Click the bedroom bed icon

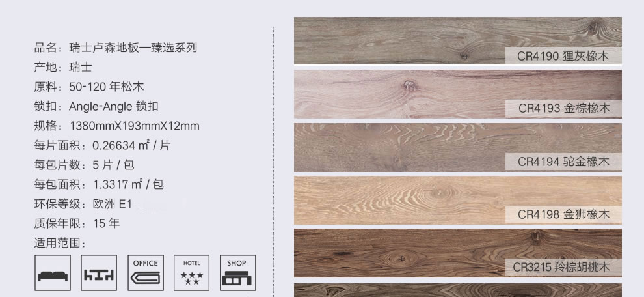point(53,273)
